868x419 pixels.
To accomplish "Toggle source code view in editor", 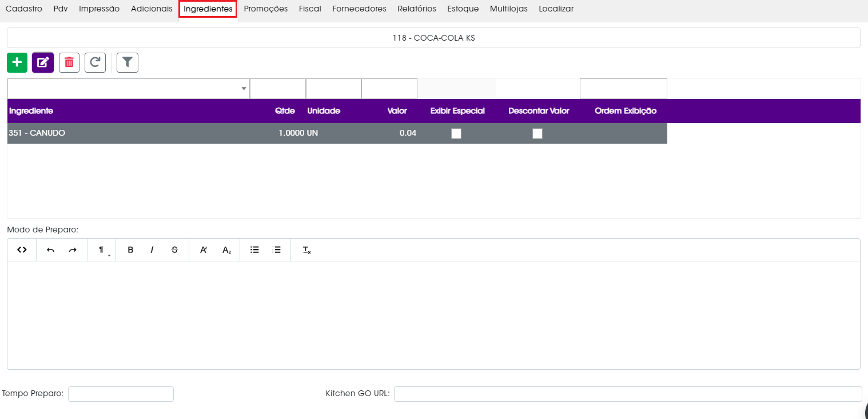I will 22,250.
